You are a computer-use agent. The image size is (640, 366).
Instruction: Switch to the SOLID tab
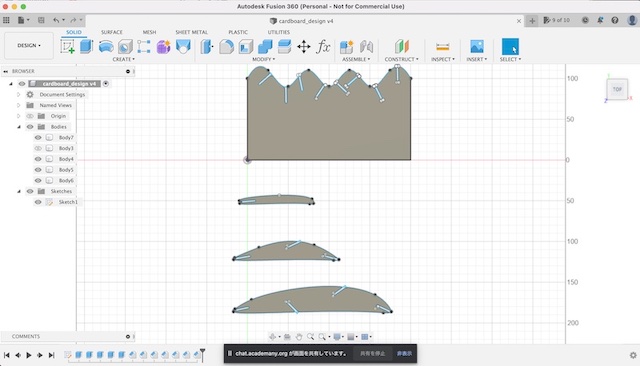click(x=73, y=32)
